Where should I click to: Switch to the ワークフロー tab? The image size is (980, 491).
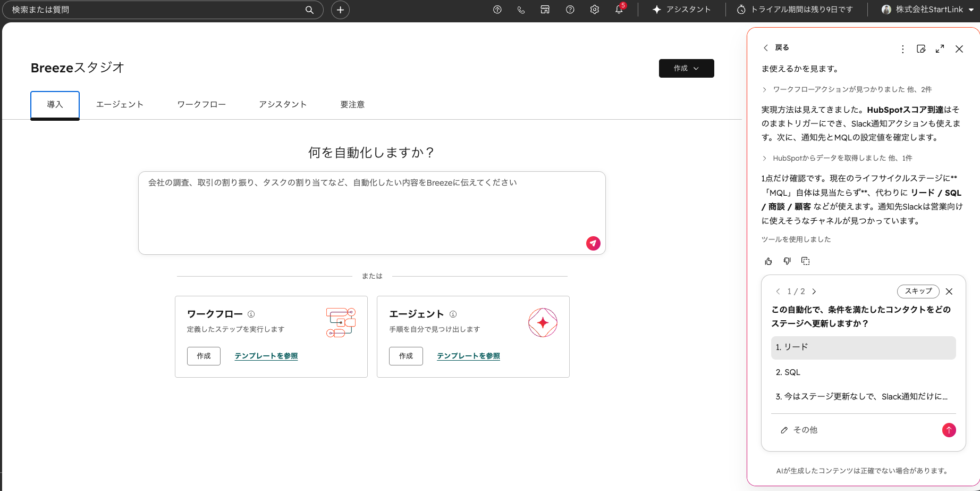(201, 104)
